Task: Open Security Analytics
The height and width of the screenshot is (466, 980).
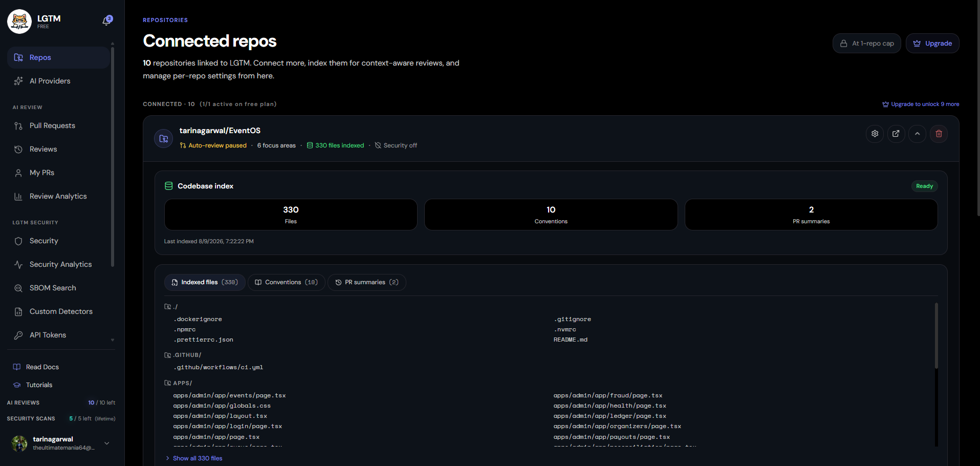Action: pyautogui.click(x=58, y=264)
